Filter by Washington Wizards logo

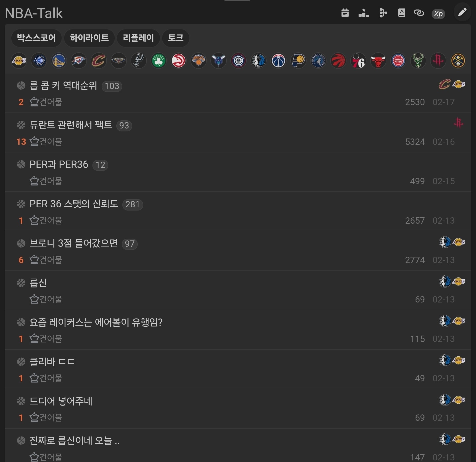[278, 61]
